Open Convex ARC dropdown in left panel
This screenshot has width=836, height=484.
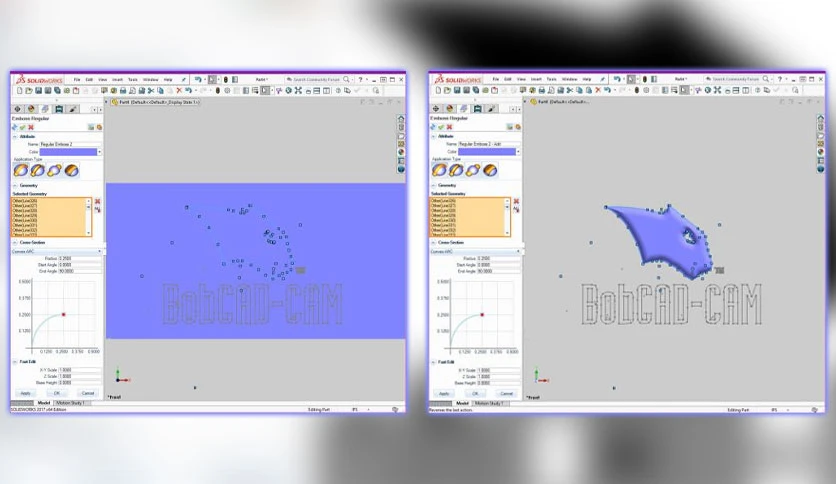point(57,252)
